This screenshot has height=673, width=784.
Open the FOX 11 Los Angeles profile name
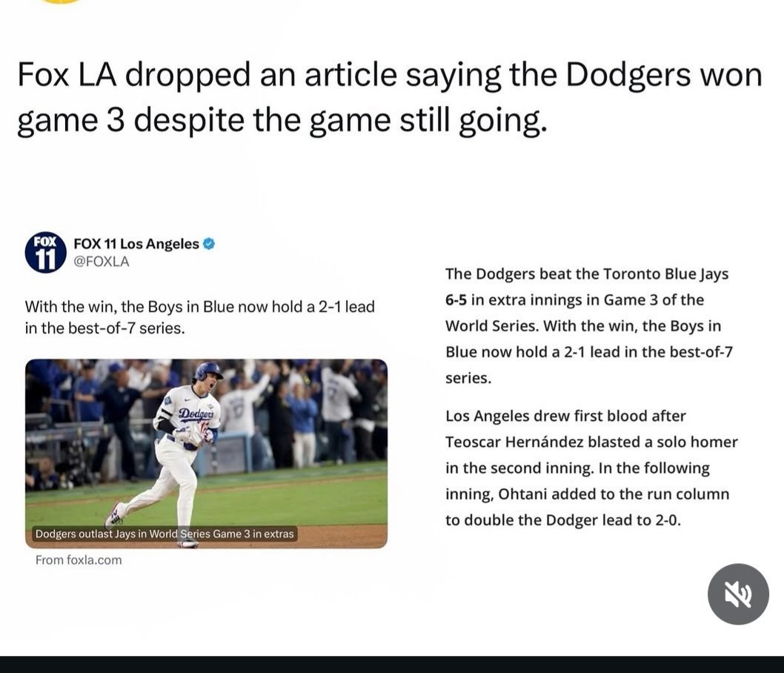coord(136,244)
